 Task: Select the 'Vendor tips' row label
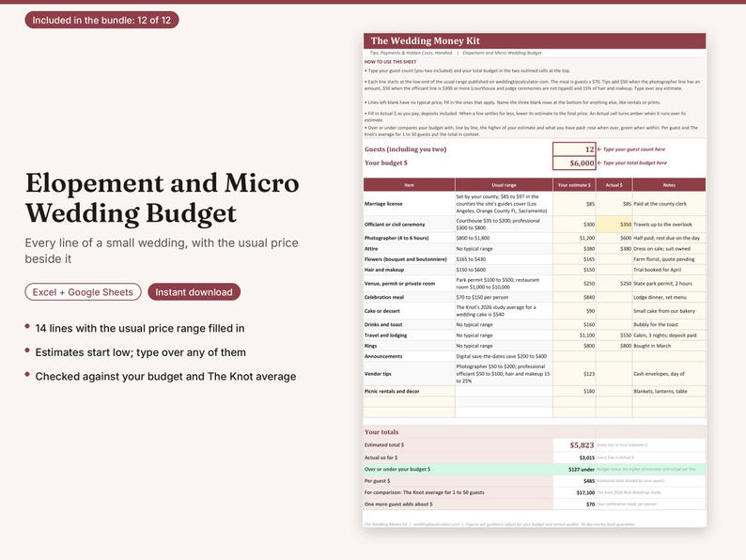[x=378, y=374]
